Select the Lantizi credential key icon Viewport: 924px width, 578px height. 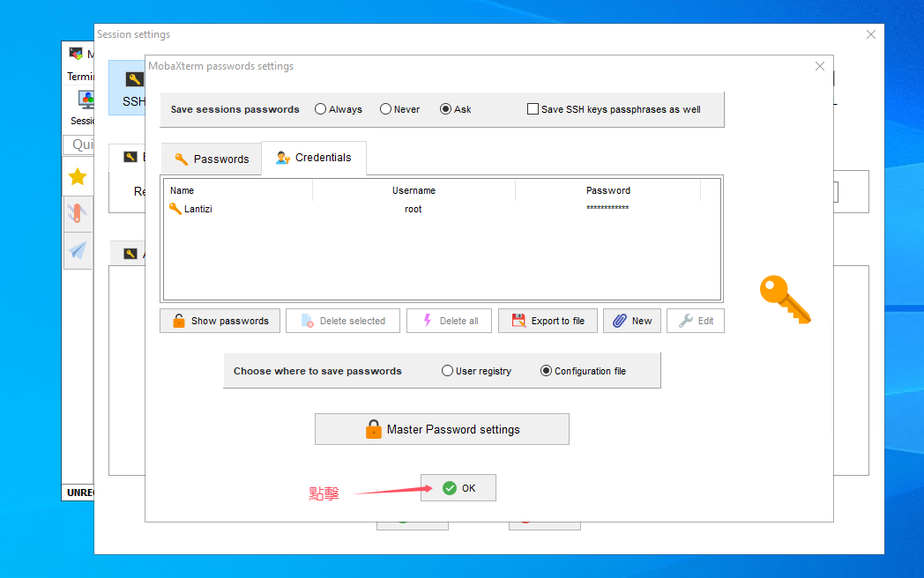(175, 209)
